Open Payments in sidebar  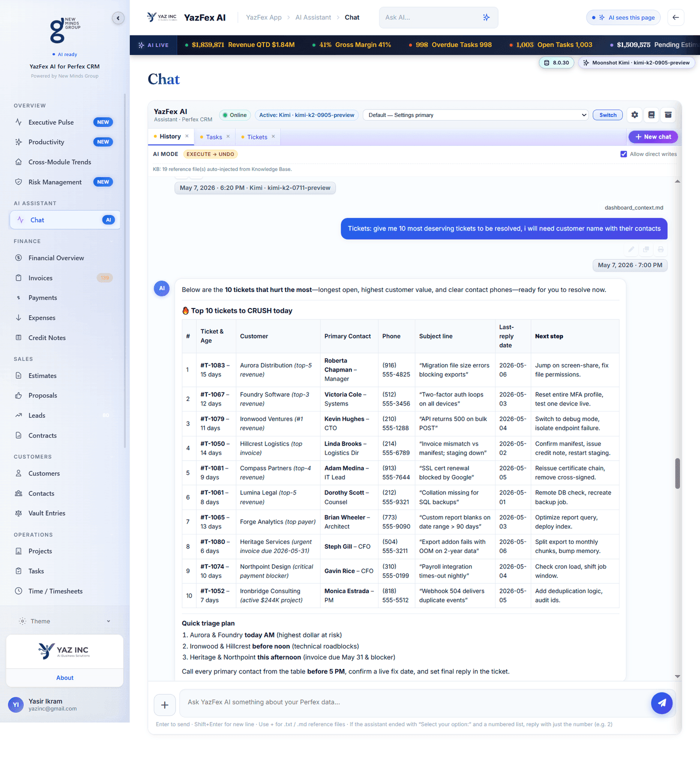click(x=65, y=297)
